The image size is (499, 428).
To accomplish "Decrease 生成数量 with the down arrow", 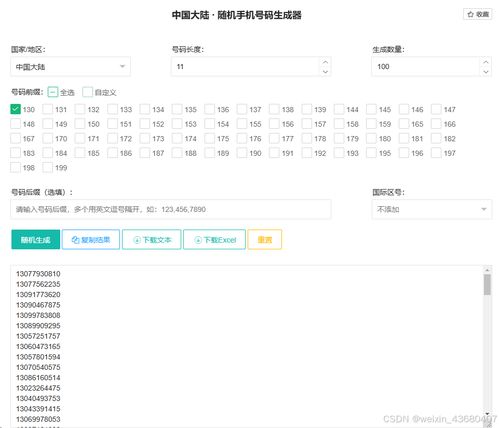I will pos(486,71).
